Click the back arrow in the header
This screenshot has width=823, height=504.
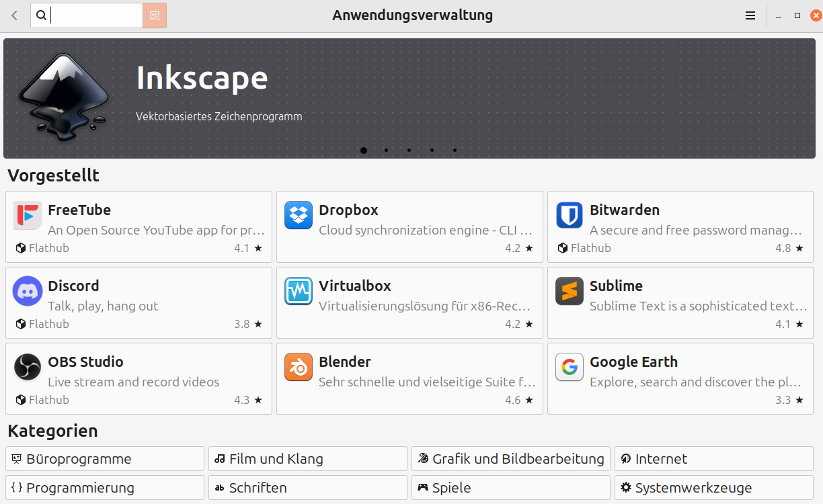tap(15, 15)
